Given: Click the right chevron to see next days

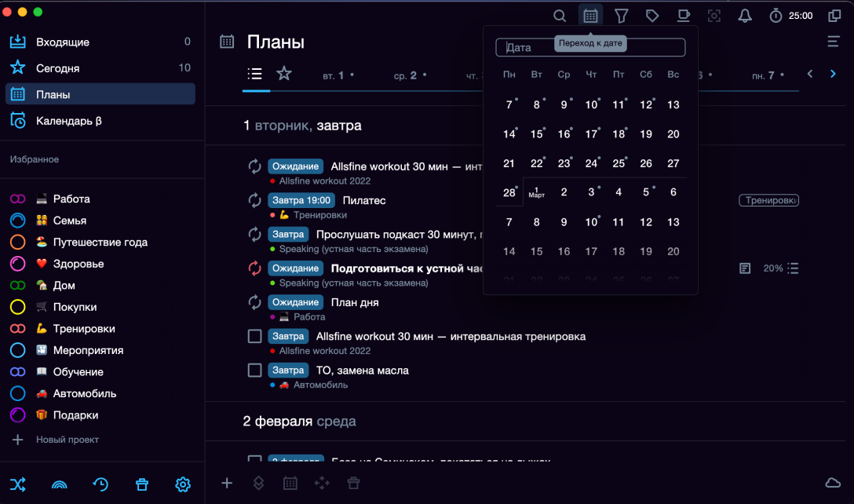Looking at the screenshot, I should 833,73.
